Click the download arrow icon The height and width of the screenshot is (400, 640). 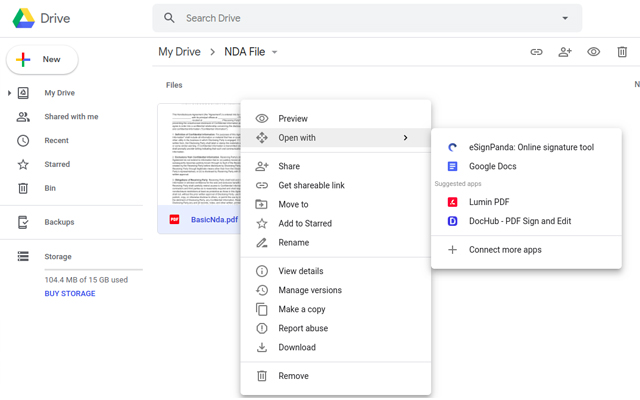pyautogui.click(x=262, y=347)
